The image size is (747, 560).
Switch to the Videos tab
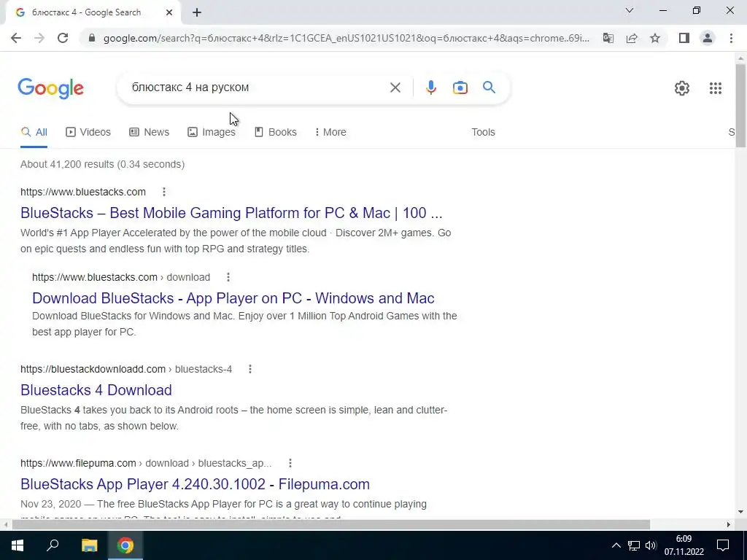tap(88, 132)
